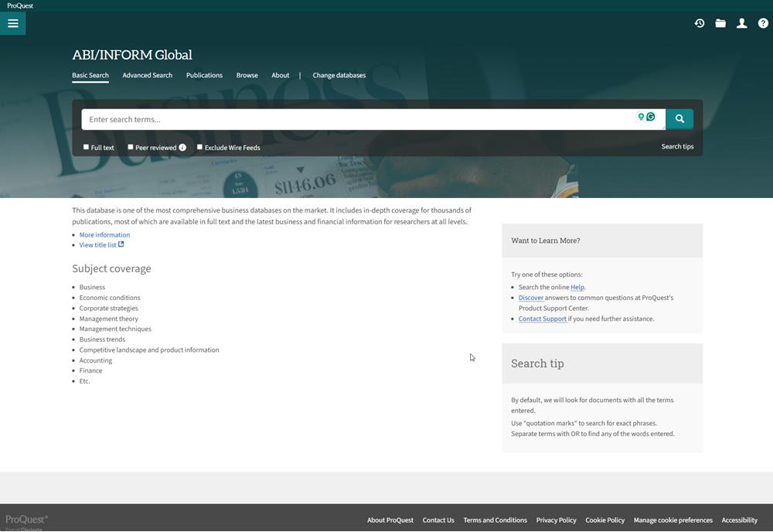This screenshot has height=532, width=773.
Task: Click the magnifying glass search button
Action: coord(679,119)
